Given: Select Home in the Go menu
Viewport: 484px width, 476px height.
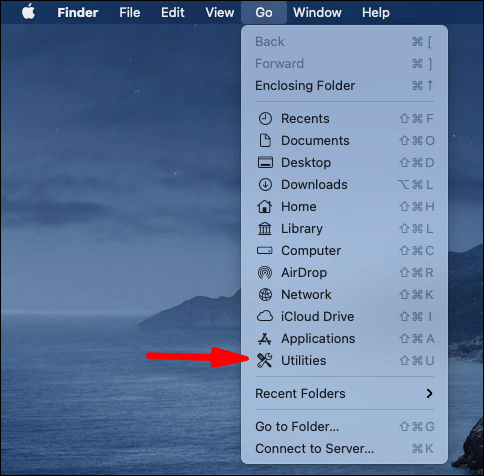Looking at the screenshot, I should (x=344, y=207).
